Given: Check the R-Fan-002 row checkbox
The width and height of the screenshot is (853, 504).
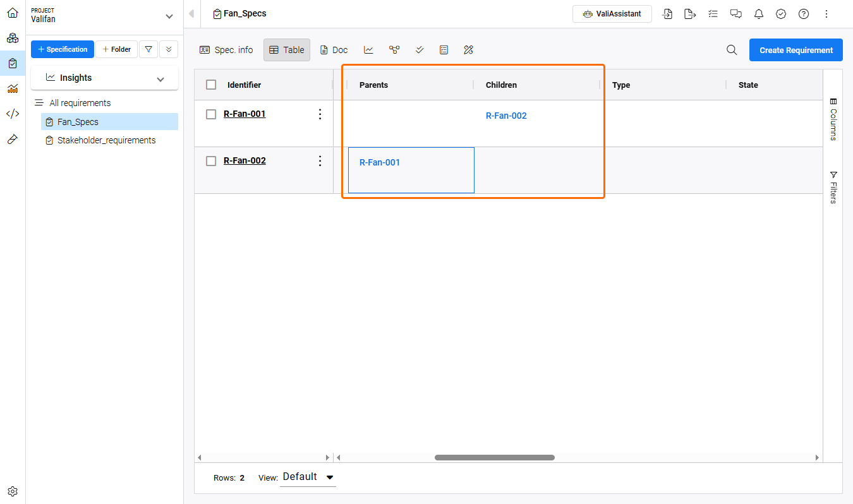Looking at the screenshot, I should pyautogui.click(x=212, y=161).
